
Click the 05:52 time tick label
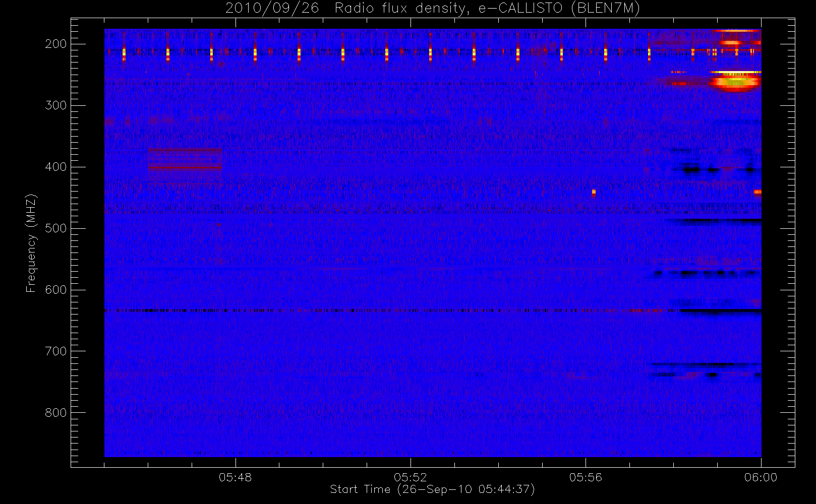411,477
